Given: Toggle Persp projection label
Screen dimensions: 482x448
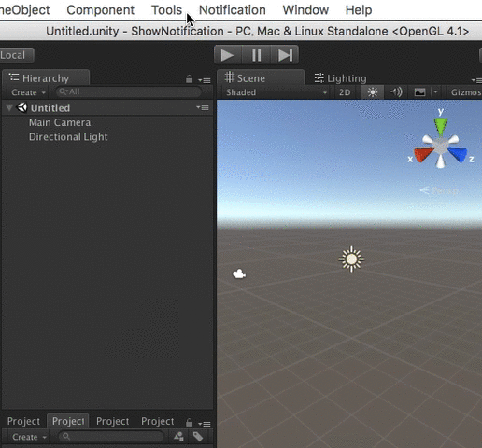Looking at the screenshot, I should (439, 190).
